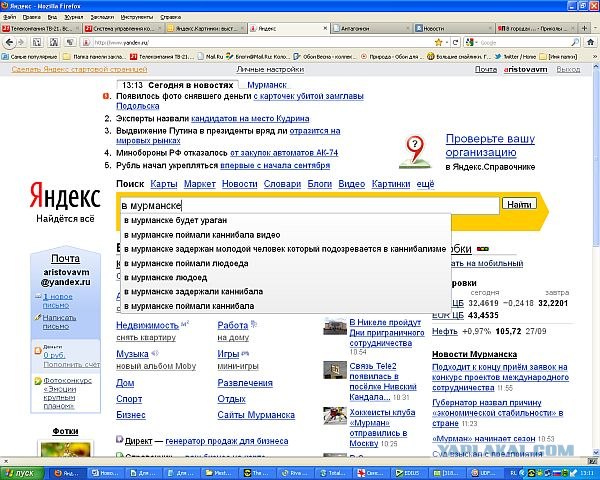This screenshot has height=480, width=600.
Task: Click the traffic light icon near Пробки
Action: (483, 249)
